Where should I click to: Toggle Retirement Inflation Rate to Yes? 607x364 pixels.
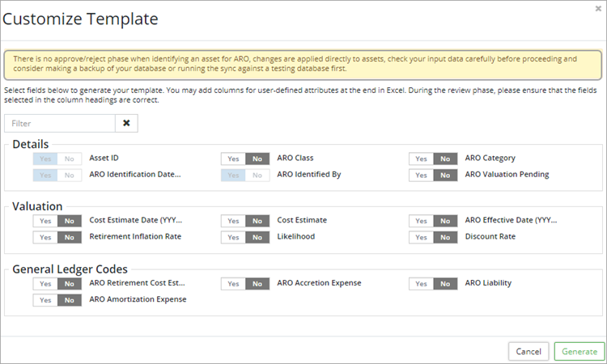coord(45,237)
